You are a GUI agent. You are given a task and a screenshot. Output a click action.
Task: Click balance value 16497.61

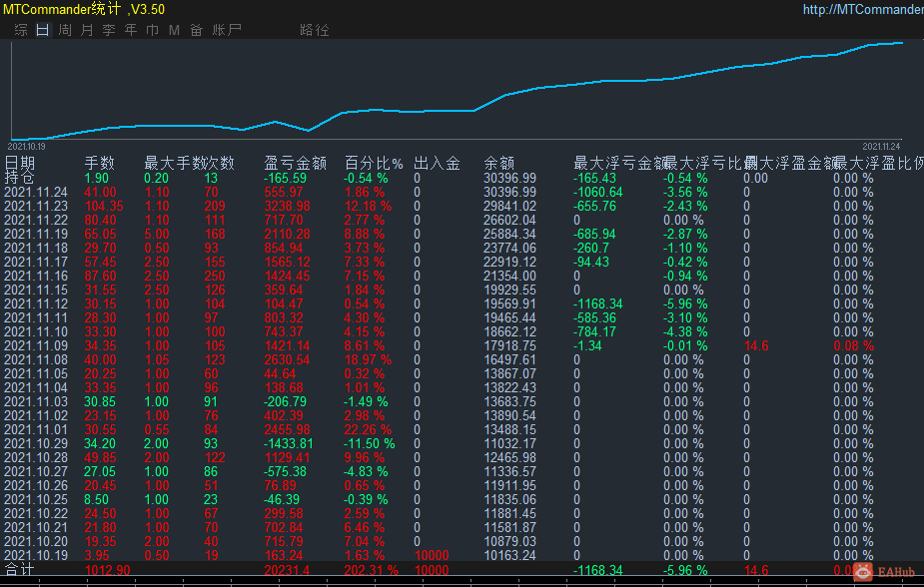tap(509, 359)
